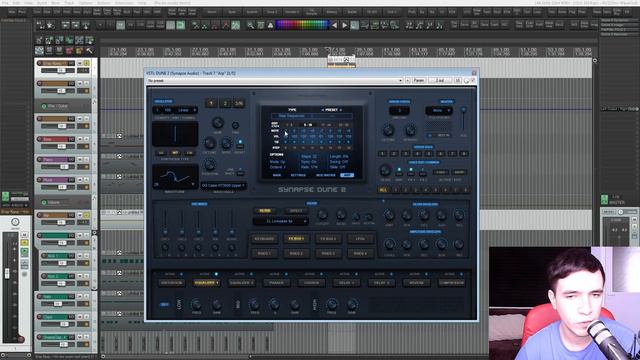Click the master volume slider in DUNE 2
Image resolution: width=640 pixels, height=360 pixels.
coord(463,110)
